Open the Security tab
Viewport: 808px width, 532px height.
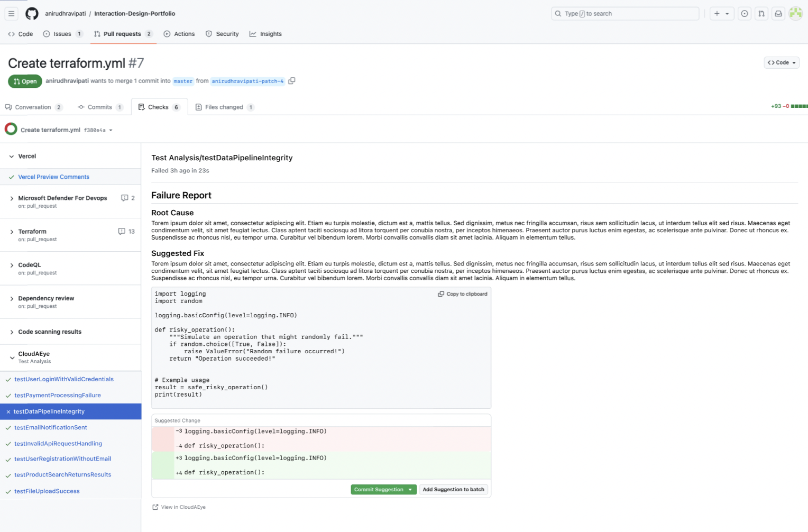[222, 34]
